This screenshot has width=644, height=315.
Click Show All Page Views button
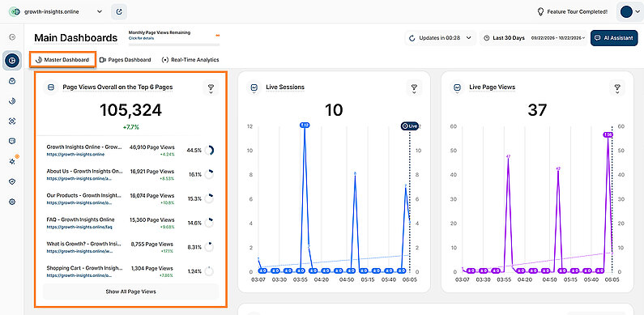[130, 292]
